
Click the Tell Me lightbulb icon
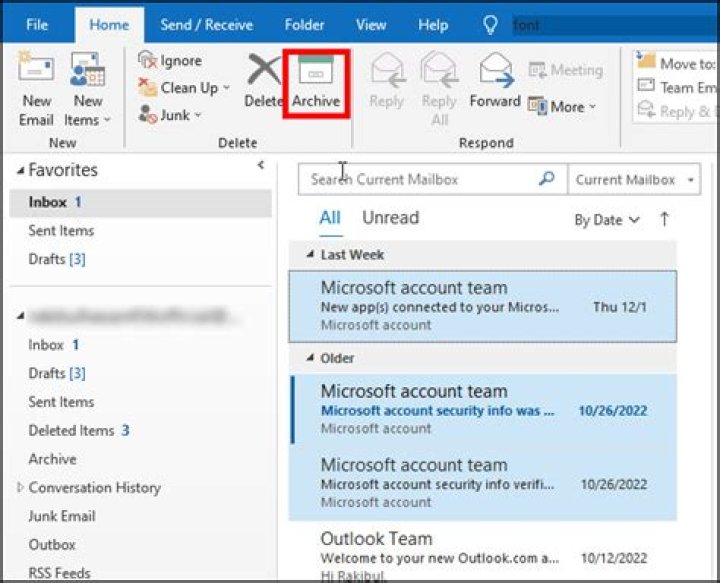[490, 25]
